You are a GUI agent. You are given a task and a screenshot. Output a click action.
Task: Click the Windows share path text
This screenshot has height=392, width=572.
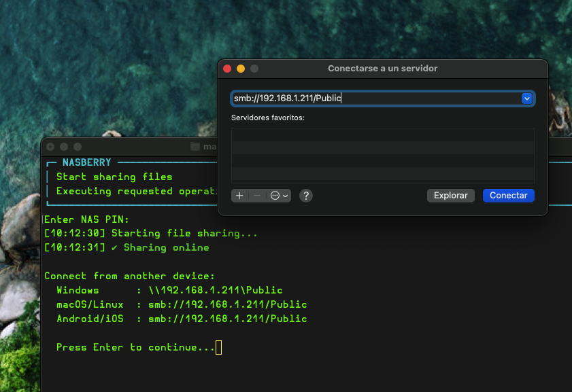215,290
